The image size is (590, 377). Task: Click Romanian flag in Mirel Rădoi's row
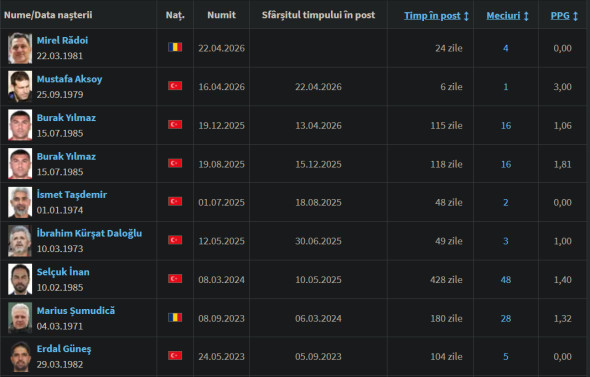(x=175, y=47)
